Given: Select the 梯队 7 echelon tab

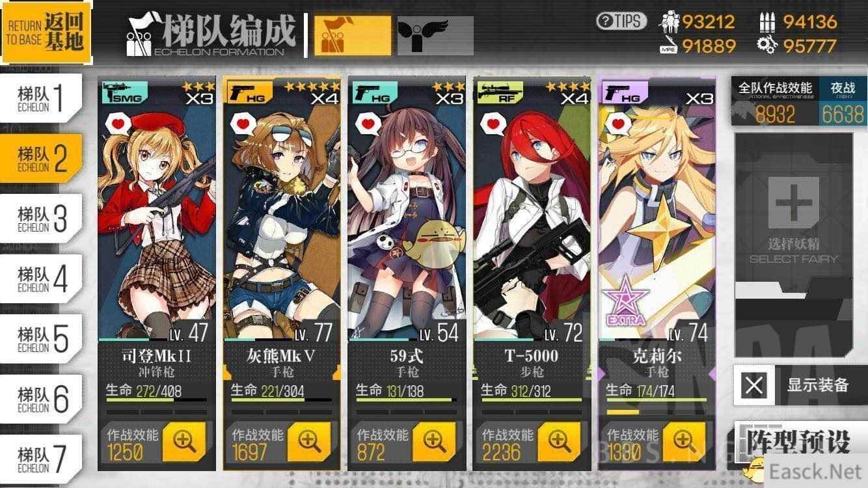Looking at the screenshot, I should (x=42, y=459).
